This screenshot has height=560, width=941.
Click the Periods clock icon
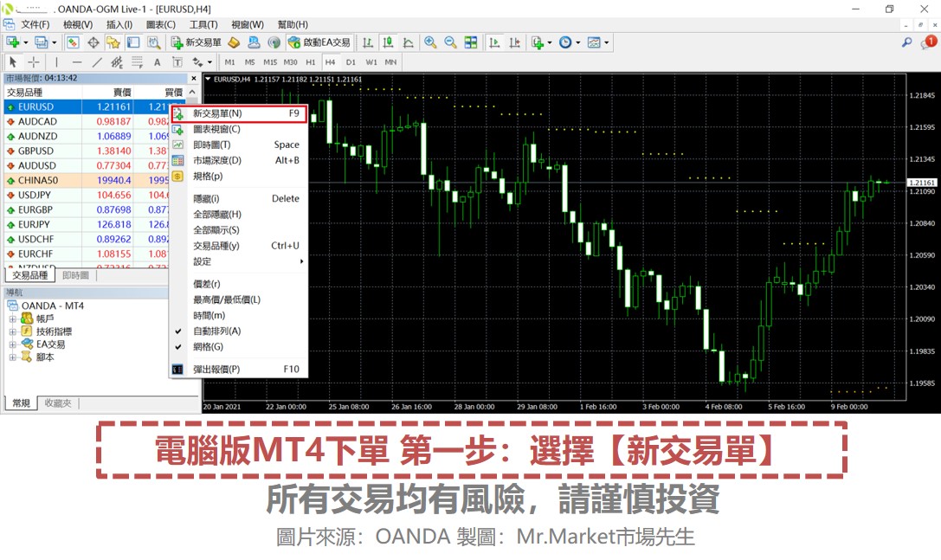click(565, 42)
